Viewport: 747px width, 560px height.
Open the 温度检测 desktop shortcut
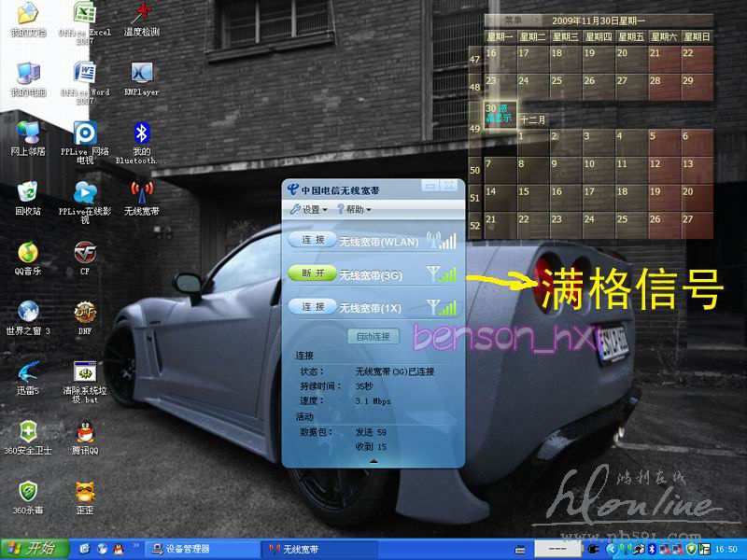(142, 15)
